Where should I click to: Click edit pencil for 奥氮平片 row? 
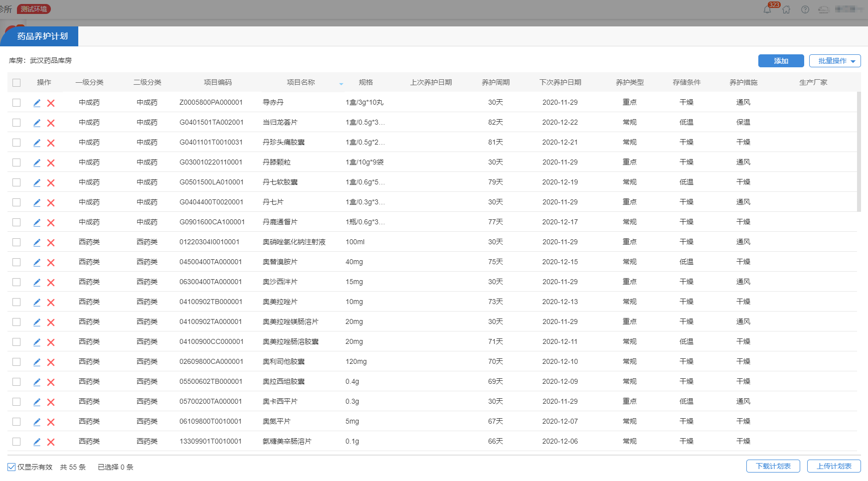(37, 422)
